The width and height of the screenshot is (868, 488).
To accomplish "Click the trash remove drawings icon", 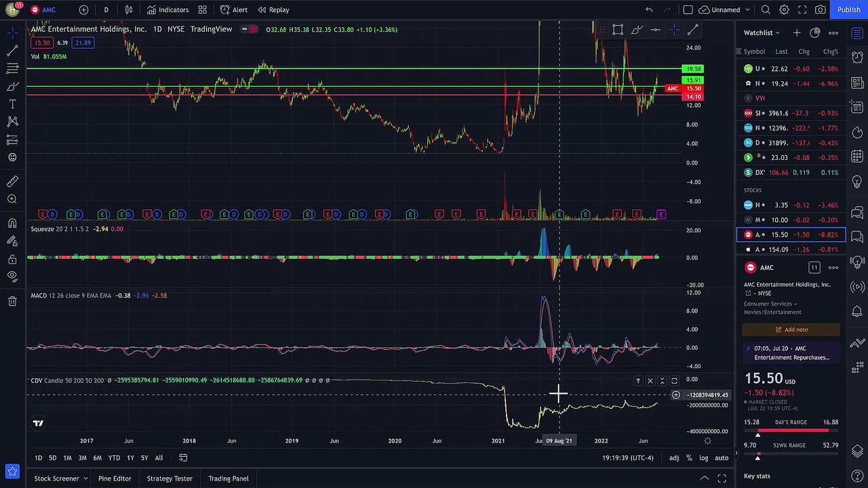I will point(12,301).
